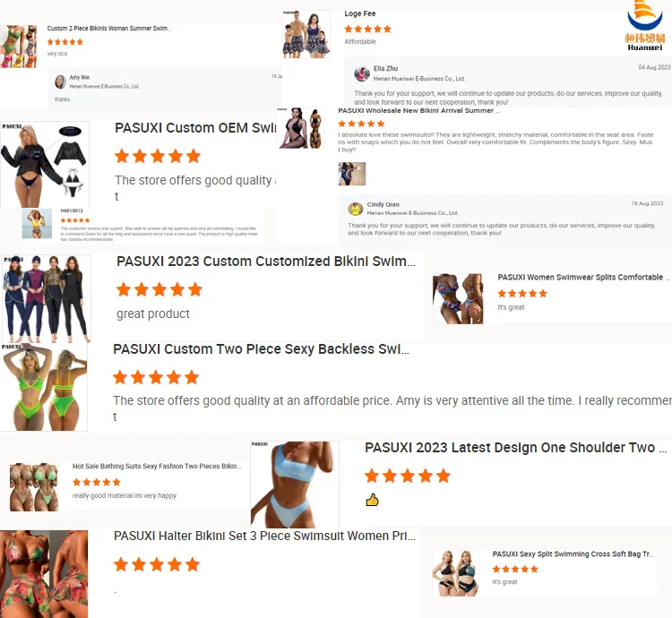Screen dimensions: 672x618
Task: Open the family matching swimwear thumbnail
Action: [x=306, y=34]
